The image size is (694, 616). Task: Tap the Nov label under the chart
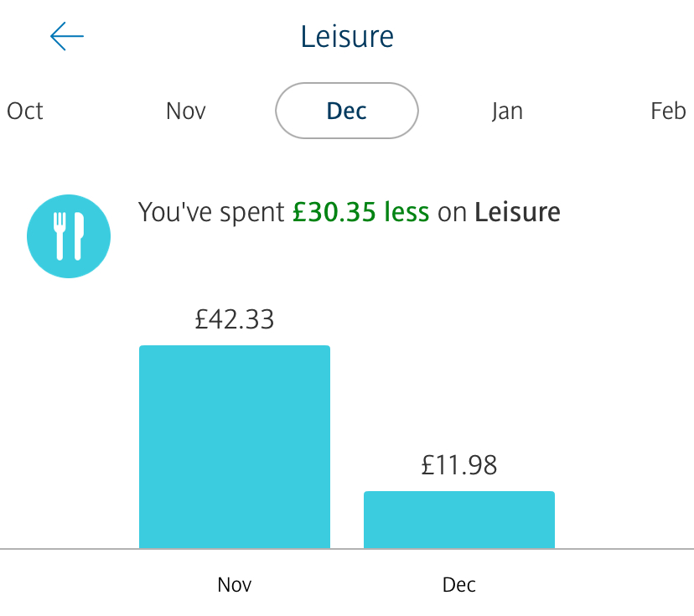point(235,585)
